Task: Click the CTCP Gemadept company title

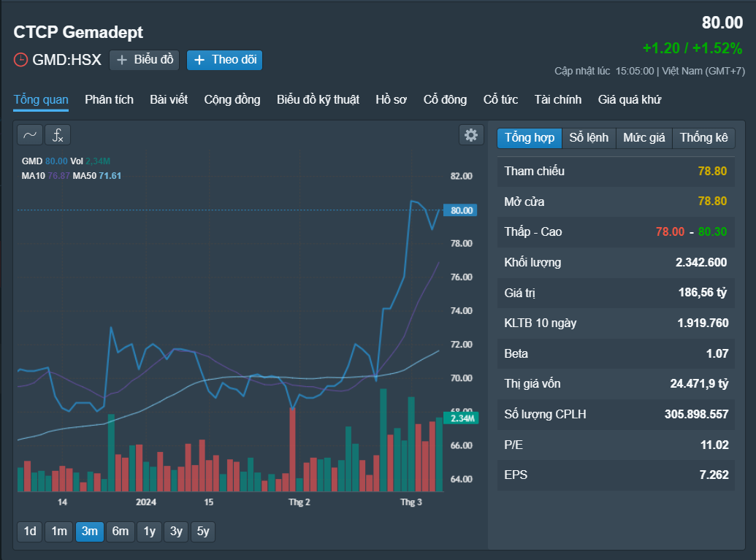Action: click(x=78, y=32)
